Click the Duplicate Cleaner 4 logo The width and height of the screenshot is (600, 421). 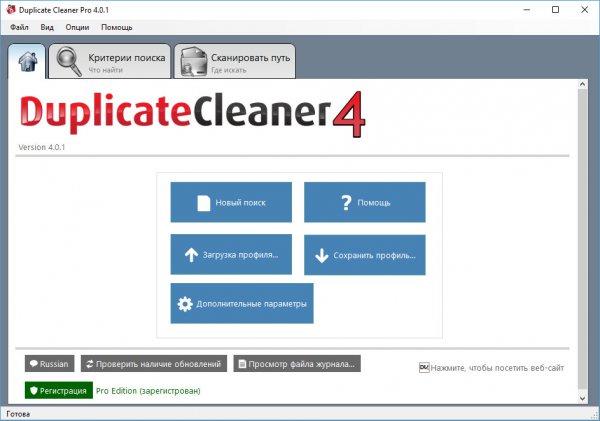tap(192, 114)
